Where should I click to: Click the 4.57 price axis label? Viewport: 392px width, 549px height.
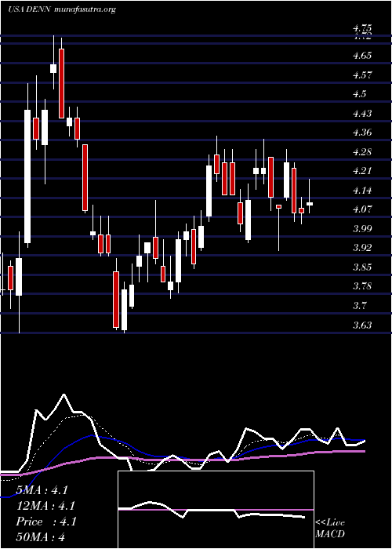362,75
